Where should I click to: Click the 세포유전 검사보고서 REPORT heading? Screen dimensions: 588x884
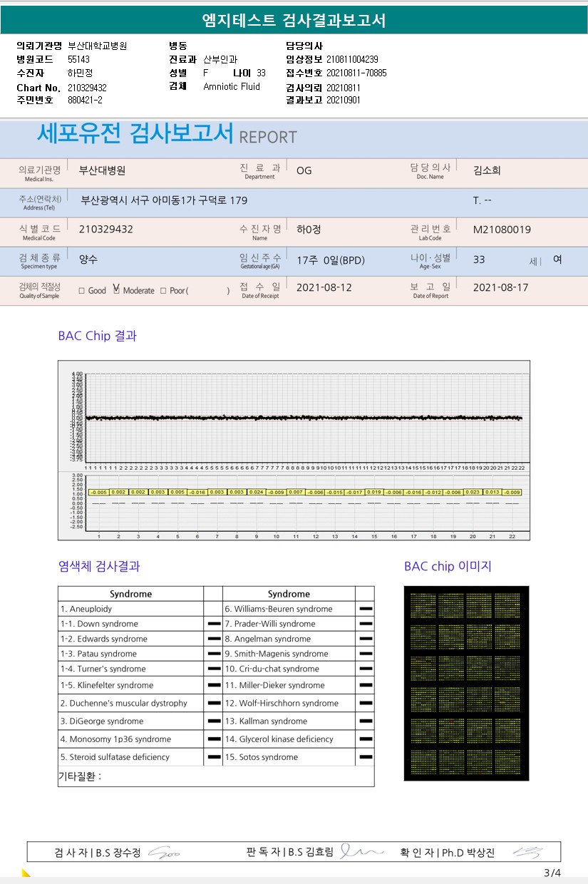click(x=167, y=135)
